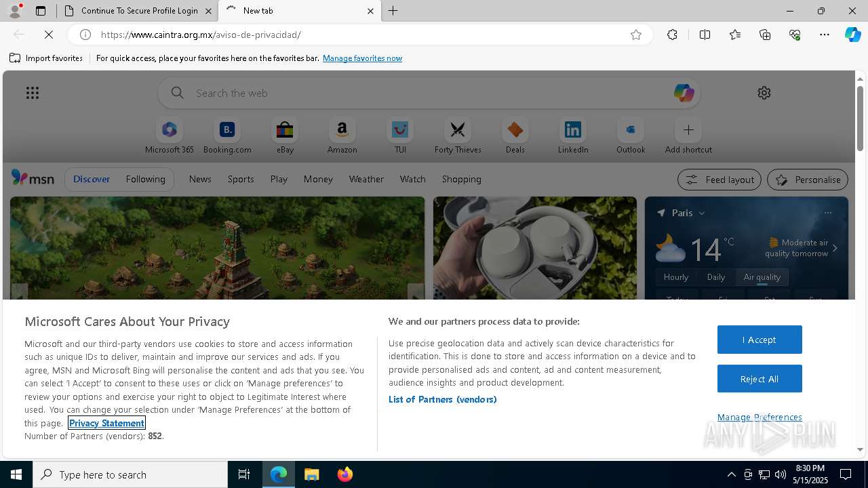Open the Windows Start menu
This screenshot has width=868, height=488.
[x=16, y=474]
